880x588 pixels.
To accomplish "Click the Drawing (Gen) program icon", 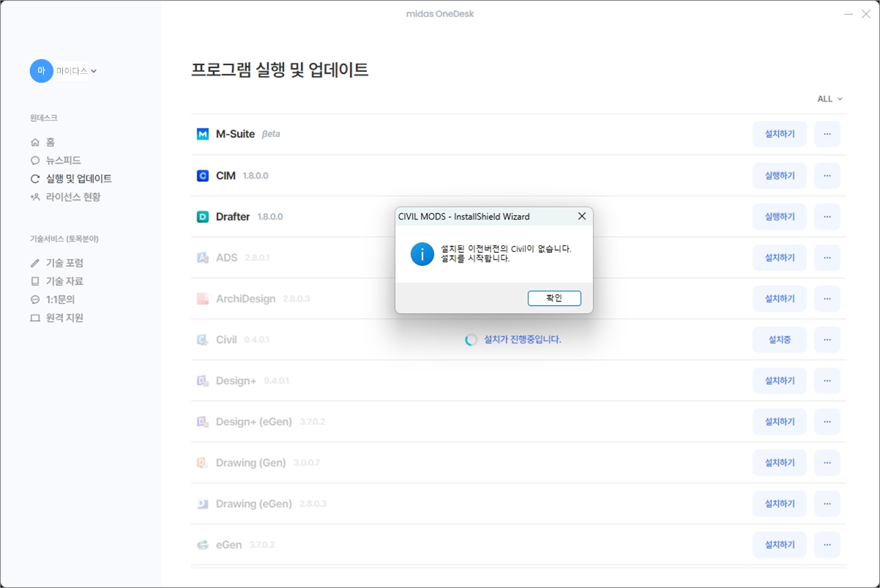I will (x=203, y=463).
